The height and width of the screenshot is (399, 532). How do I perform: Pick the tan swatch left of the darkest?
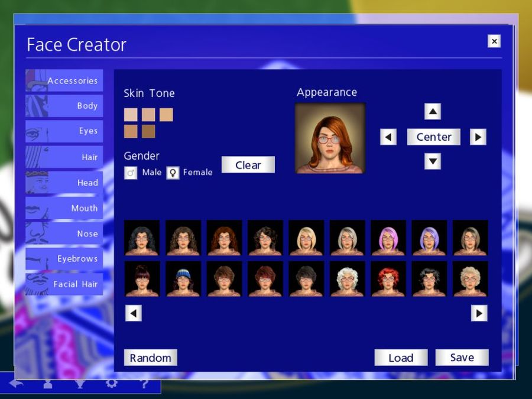point(131,131)
